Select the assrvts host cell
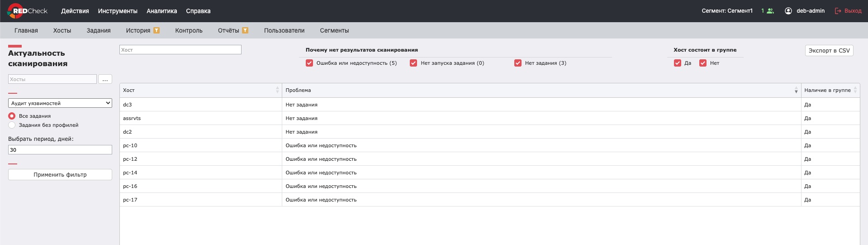This screenshot has height=245, width=868. 201,118
